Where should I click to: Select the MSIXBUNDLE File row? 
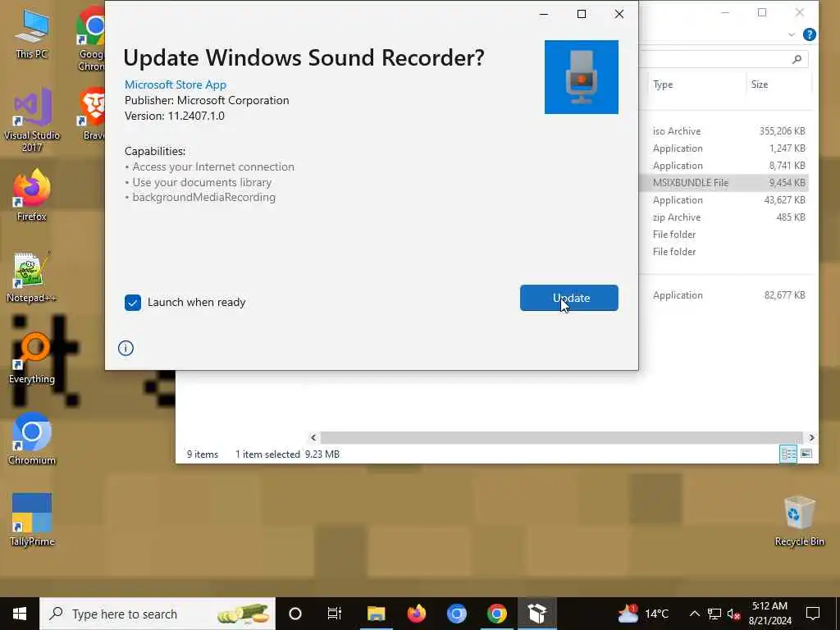click(x=724, y=183)
